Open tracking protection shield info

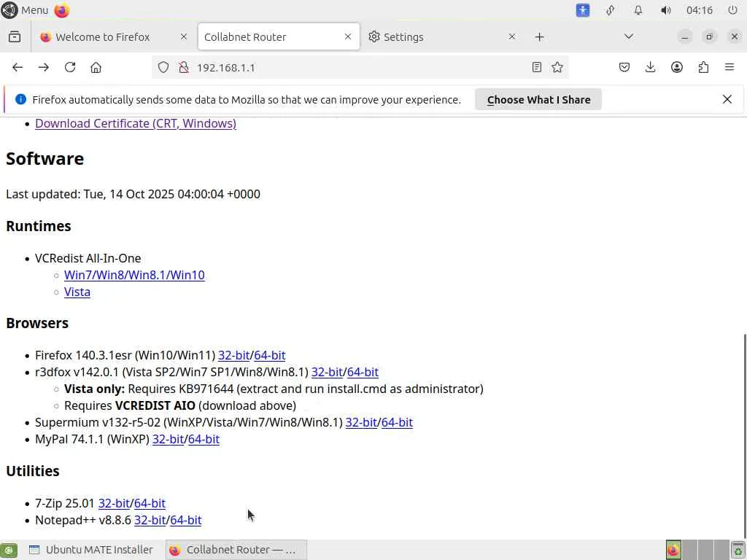(163, 67)
